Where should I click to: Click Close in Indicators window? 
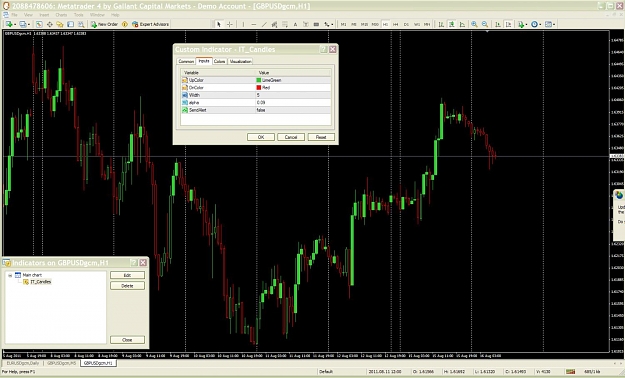tap(127, 340)
